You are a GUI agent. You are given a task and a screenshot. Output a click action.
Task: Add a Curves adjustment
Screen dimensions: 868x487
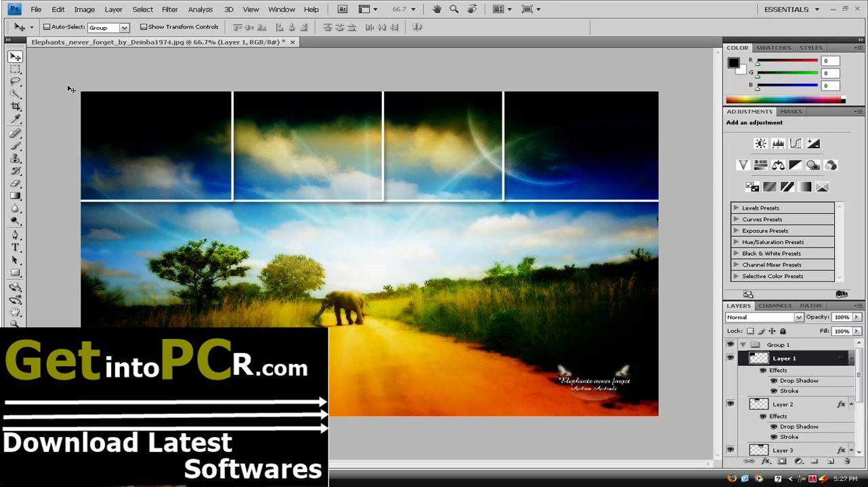[x=796, y=143]
